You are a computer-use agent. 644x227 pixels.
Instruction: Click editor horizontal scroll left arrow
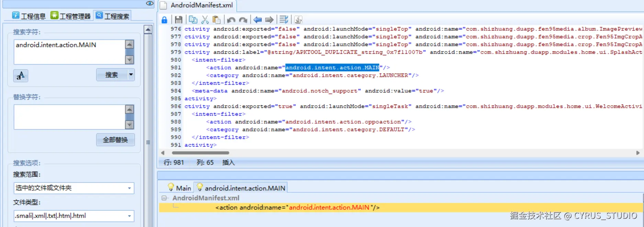point(163,153)
